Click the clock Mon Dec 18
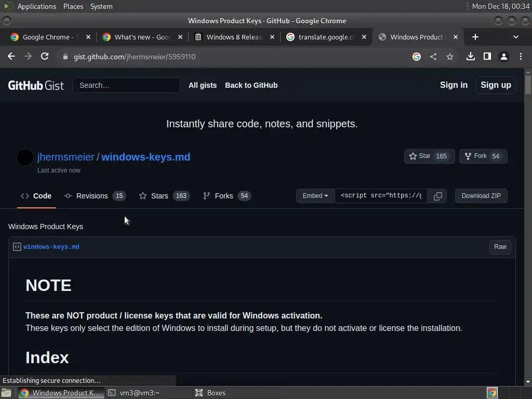 [500, 6]
